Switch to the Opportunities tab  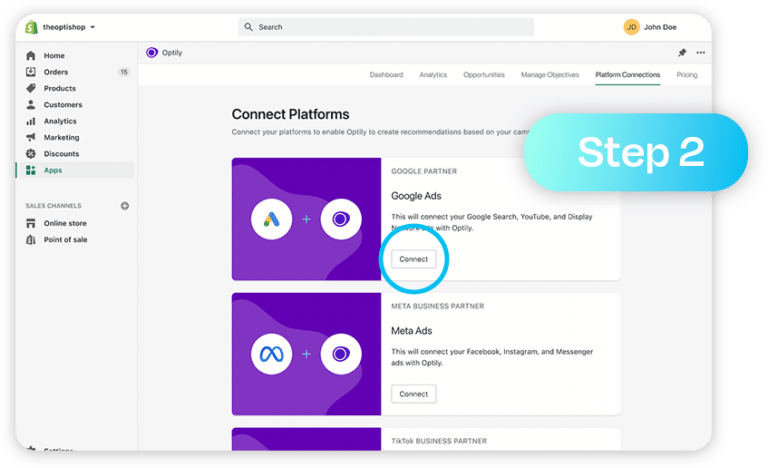click(x=484, y=74)
